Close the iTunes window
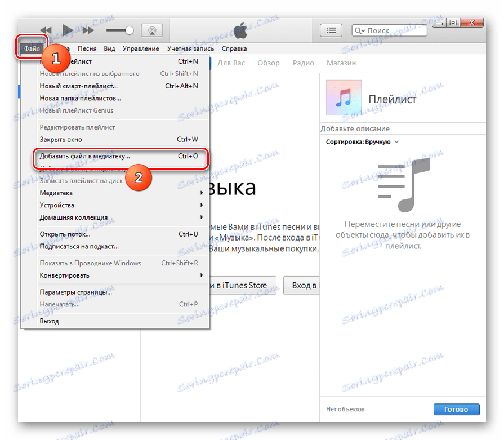Image resolution: width=504 pixels, height=440 pixels. click(x=472, y=23)
